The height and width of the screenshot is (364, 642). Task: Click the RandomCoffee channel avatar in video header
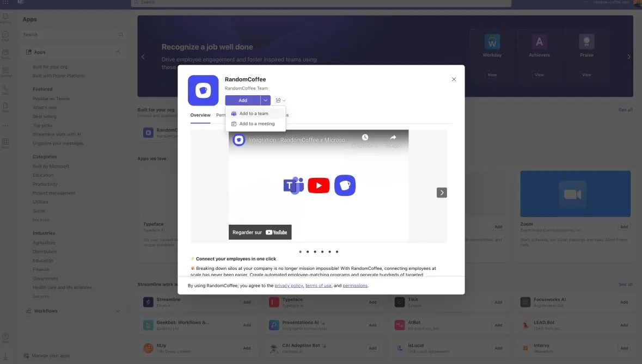[239, 140]
